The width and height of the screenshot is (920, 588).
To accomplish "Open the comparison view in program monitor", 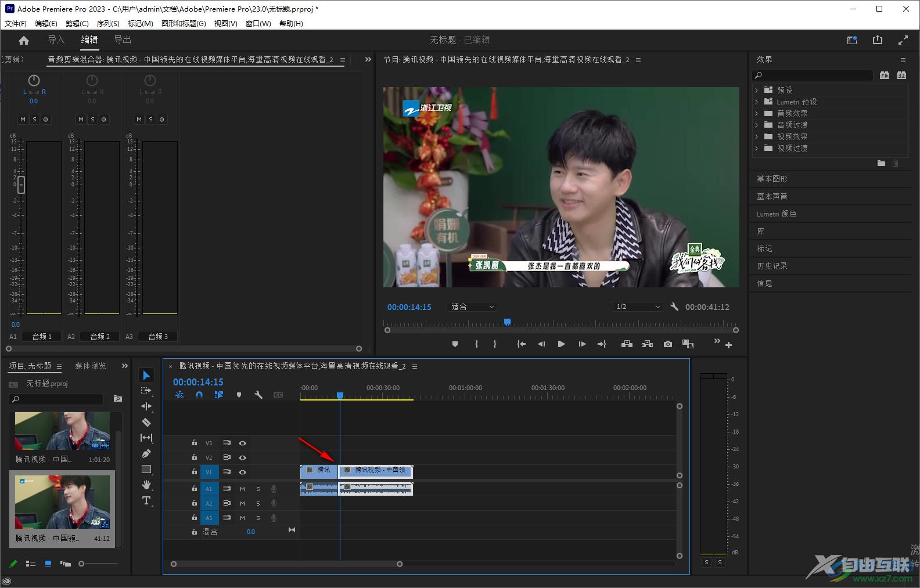I will click(x=688, y=344).
